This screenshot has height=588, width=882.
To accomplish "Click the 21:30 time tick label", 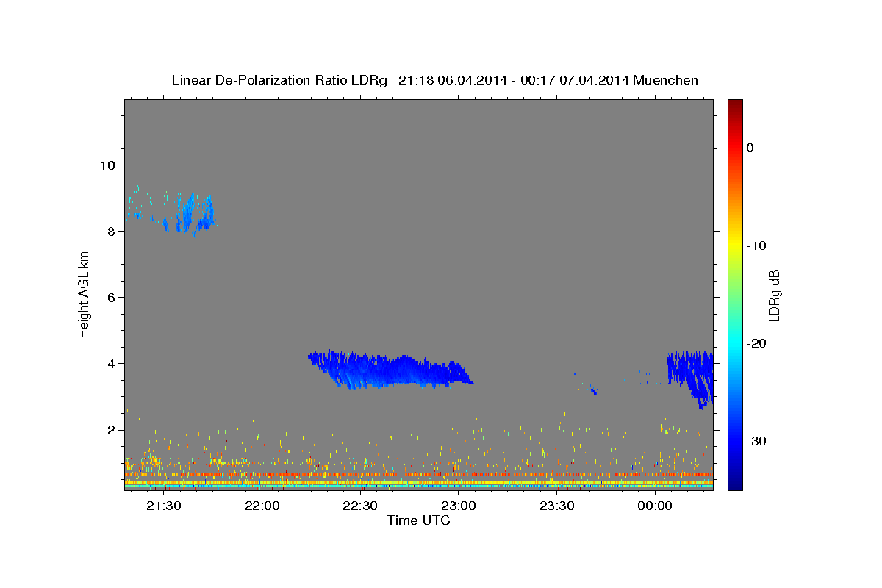I will click(164, 506).
